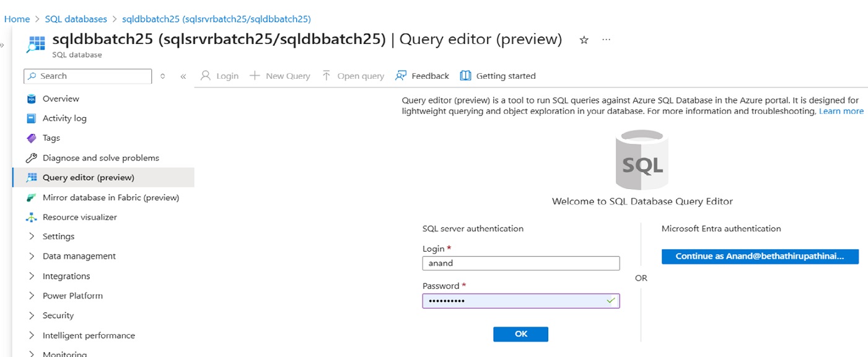Image resolution: width=868 pixels, height=357 pixels.
Task: Open the Overview page from the sidebar
Action: point(59,98)
